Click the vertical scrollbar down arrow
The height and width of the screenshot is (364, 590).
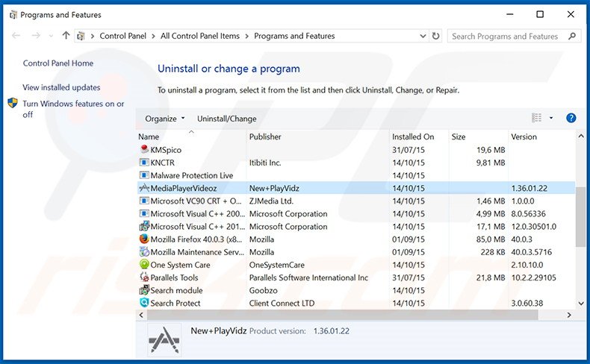(581, 303)
